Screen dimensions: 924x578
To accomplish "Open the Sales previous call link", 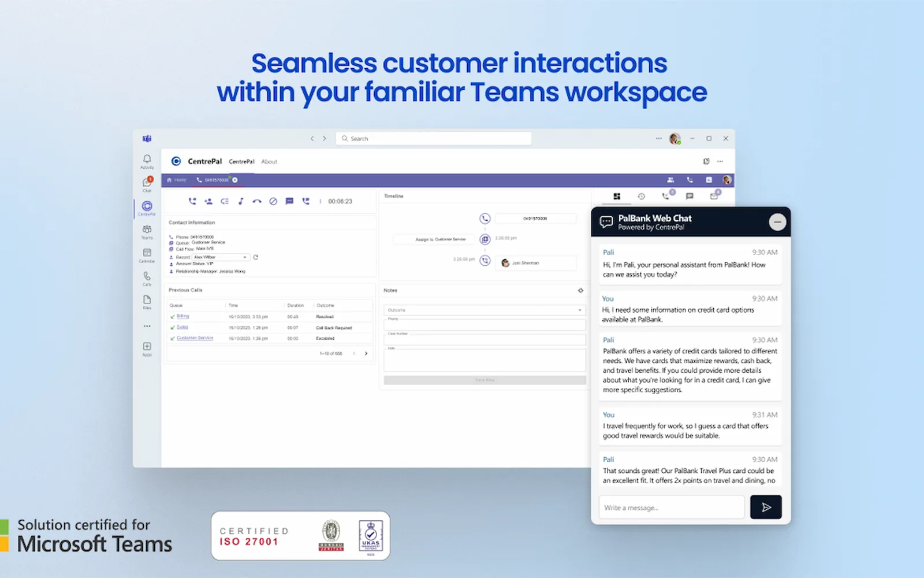I will pos(182,327).
